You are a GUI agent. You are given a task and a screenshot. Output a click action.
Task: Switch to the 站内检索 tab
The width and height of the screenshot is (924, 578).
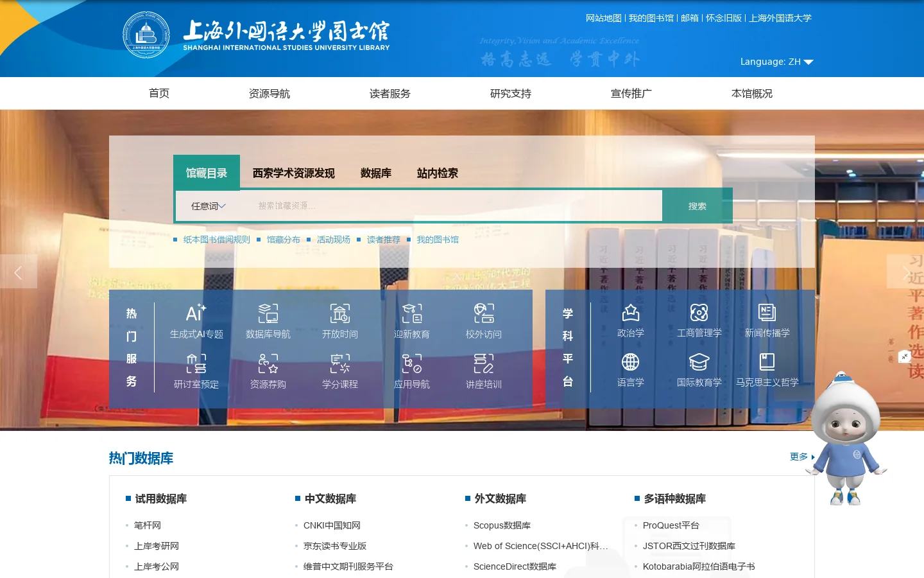click(x=438, y=173)
